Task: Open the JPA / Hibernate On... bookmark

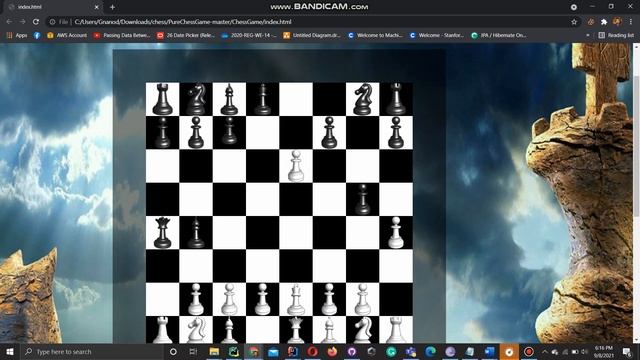Action: tap(499, 36)
